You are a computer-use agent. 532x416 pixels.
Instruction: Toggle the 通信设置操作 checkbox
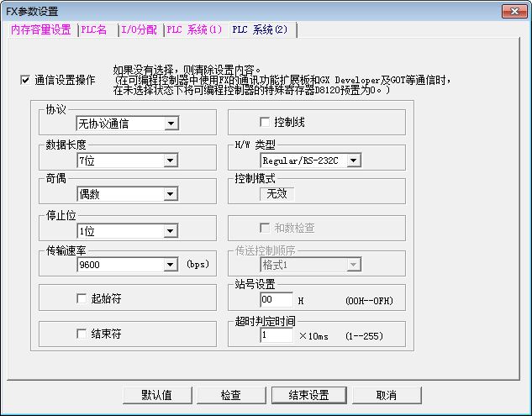25,80
